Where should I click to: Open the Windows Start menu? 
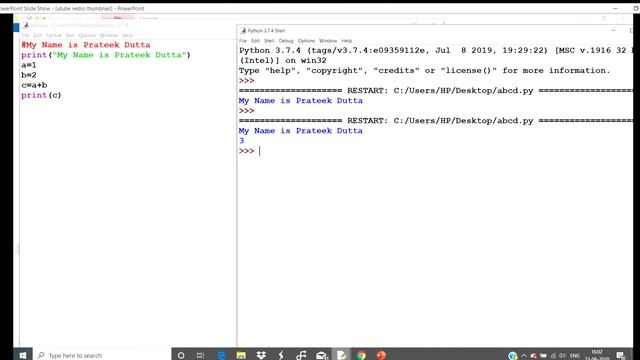[23, 355]
